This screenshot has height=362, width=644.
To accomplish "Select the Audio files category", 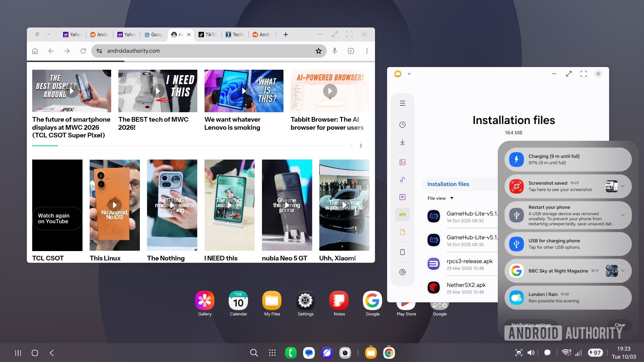I will click(x=402, y=179).
